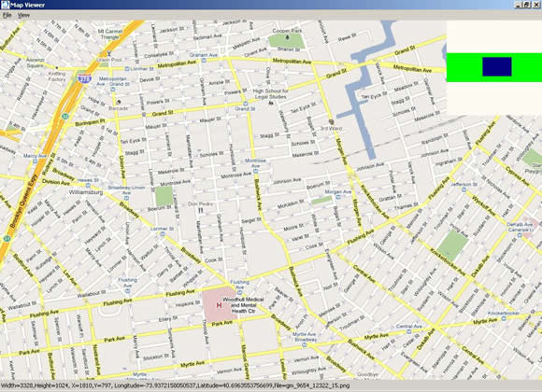
Task: Open the View menu
Action: click(x=23, y=15)
